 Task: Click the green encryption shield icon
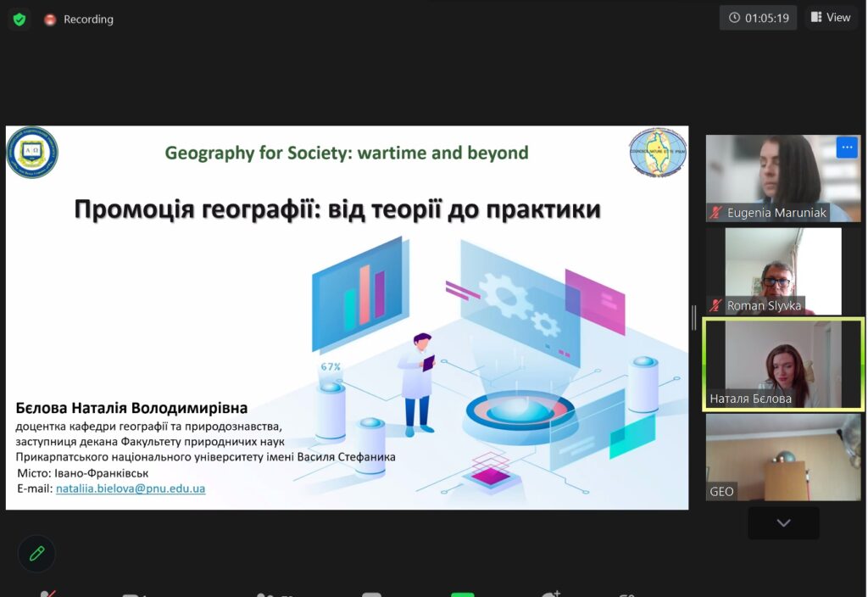point(19,19)
